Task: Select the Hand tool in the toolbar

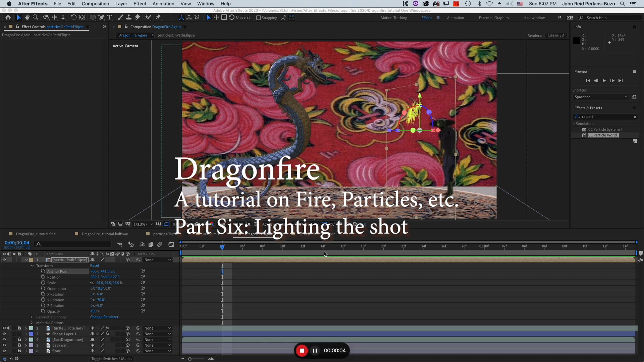Action: pyautogui.click(x=27, y=17)
